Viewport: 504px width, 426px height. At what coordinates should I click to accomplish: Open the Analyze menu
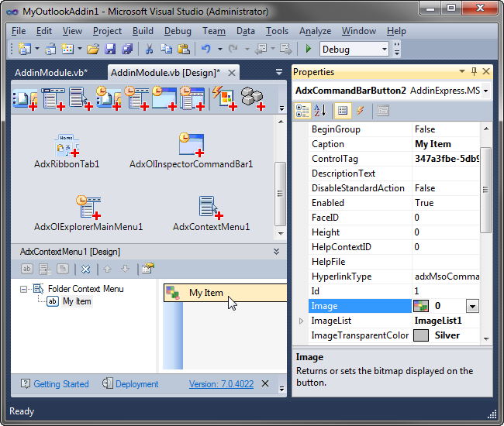315,31
